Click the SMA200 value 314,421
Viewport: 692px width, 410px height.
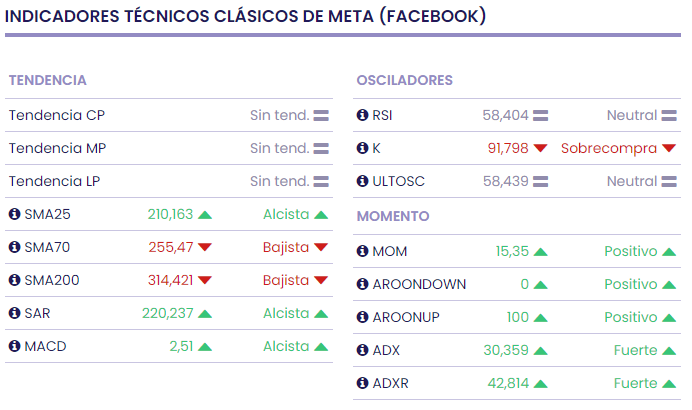pos(170,280)
